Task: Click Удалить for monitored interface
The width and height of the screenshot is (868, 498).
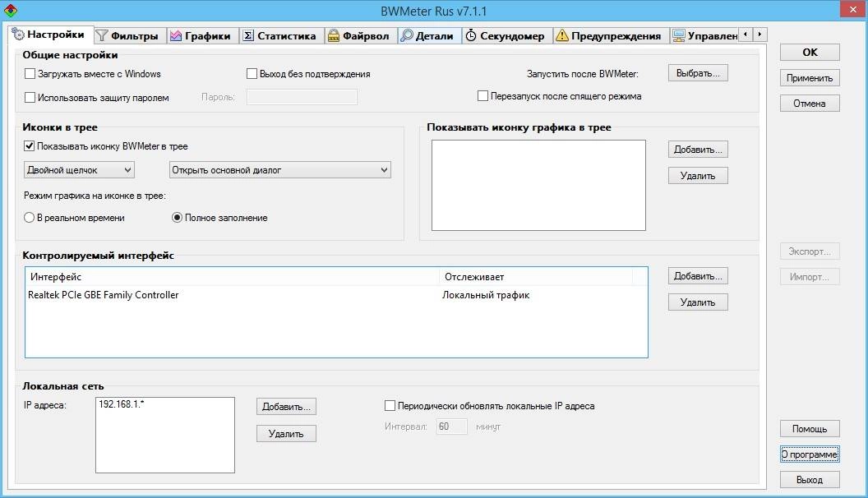Action: coord(698,302)
